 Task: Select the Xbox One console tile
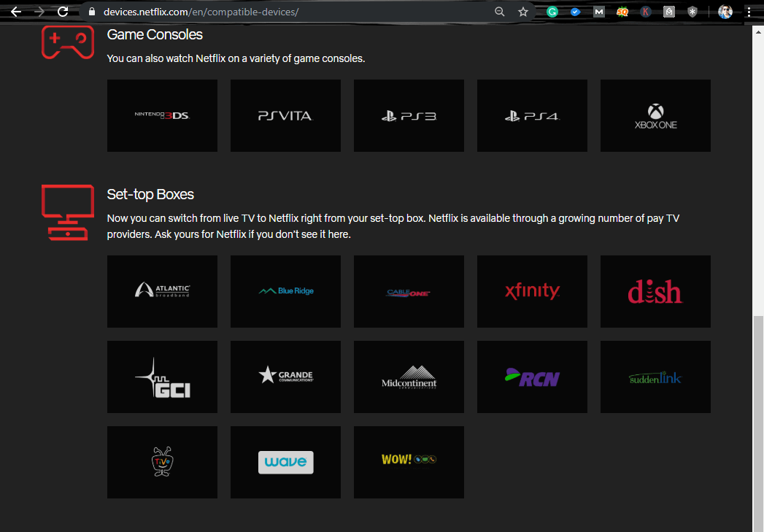pyautogui.click(x=655, y=115)
